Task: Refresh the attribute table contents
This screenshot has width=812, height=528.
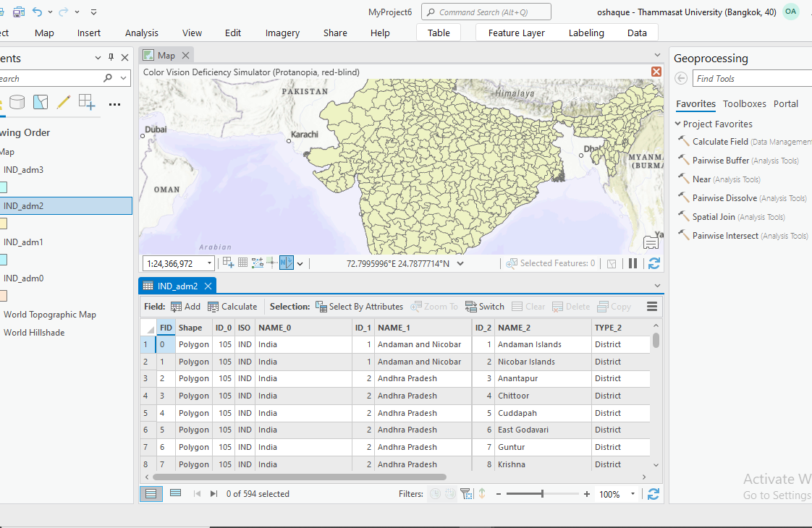Action: click(653, 493)
